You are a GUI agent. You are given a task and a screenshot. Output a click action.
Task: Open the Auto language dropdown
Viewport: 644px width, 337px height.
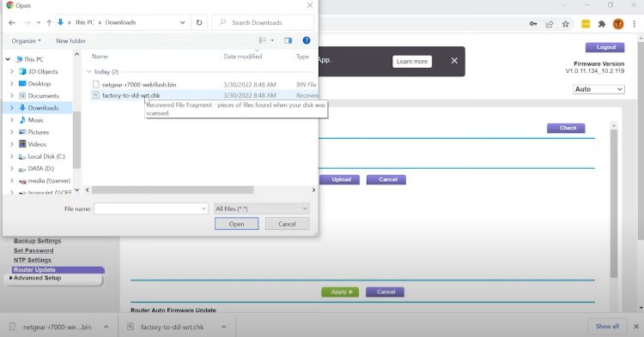tap(598, 89)
